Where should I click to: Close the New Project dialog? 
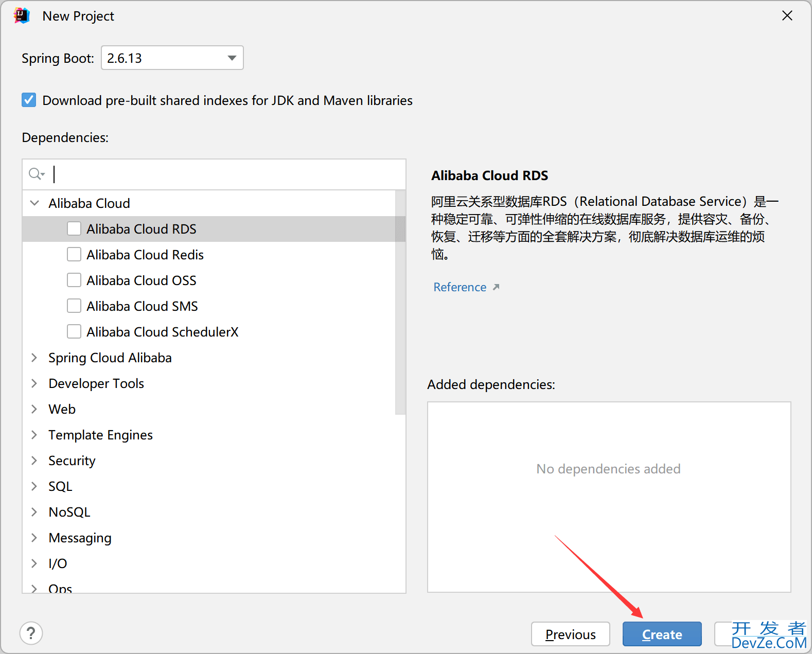(x=787, y=16)
